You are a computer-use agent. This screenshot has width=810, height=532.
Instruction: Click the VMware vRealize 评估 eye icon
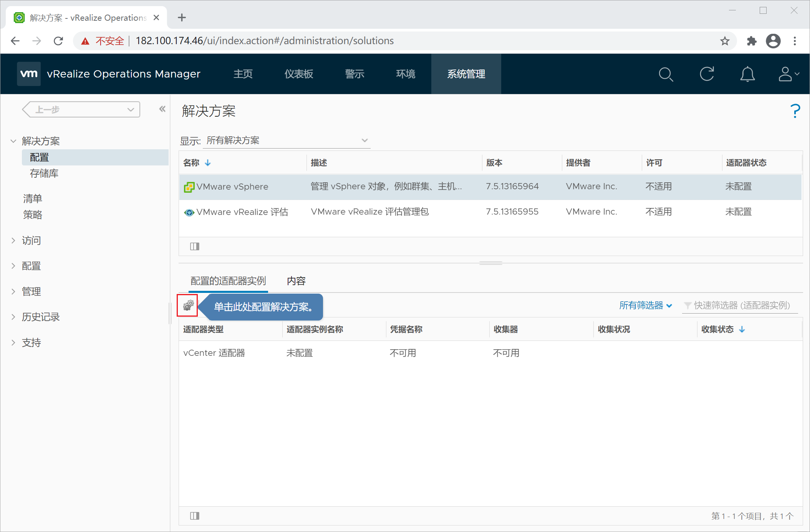tap(189, 212)
